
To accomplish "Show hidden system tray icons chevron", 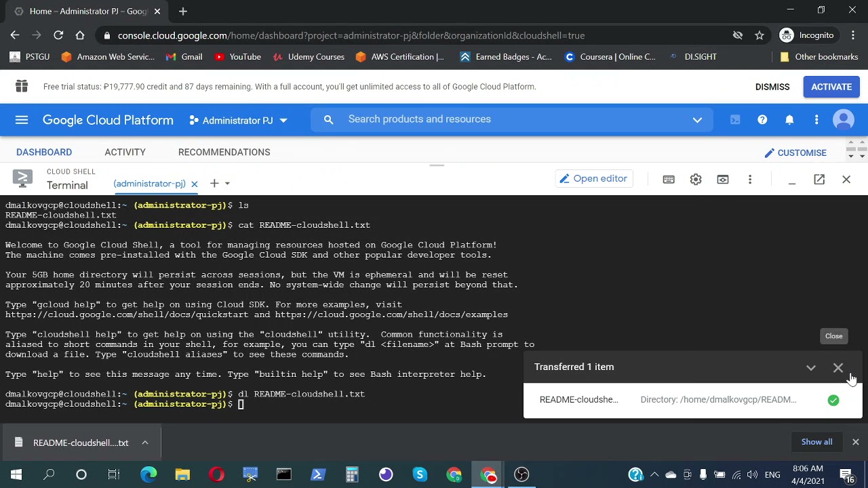I will click(654, 474).
